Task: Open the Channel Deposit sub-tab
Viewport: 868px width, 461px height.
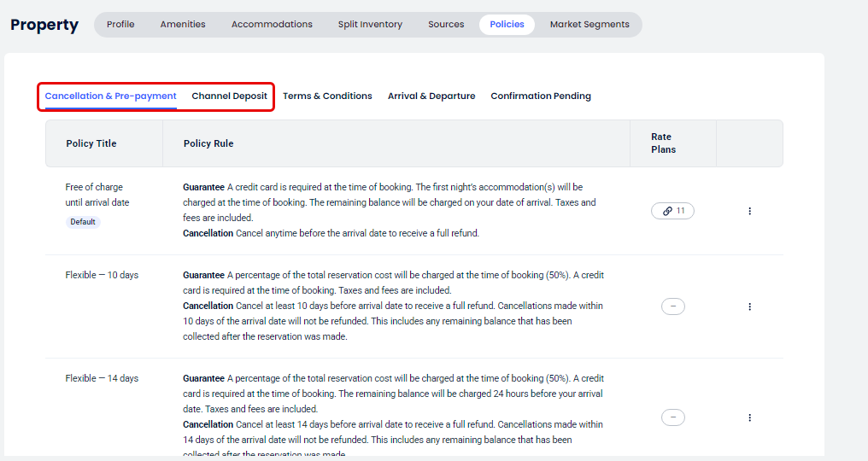Action: [229, 96]
